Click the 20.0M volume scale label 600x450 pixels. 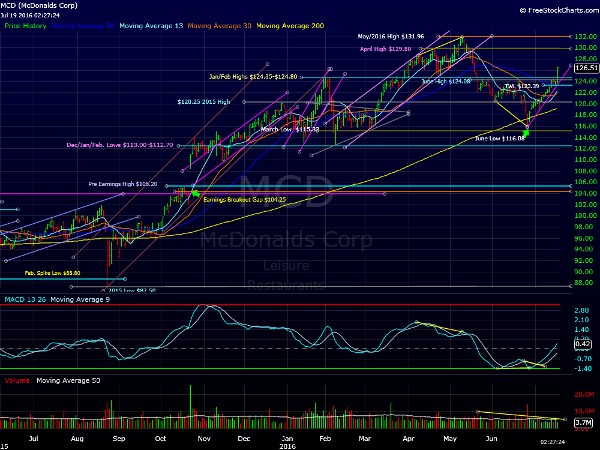point(584,395)
